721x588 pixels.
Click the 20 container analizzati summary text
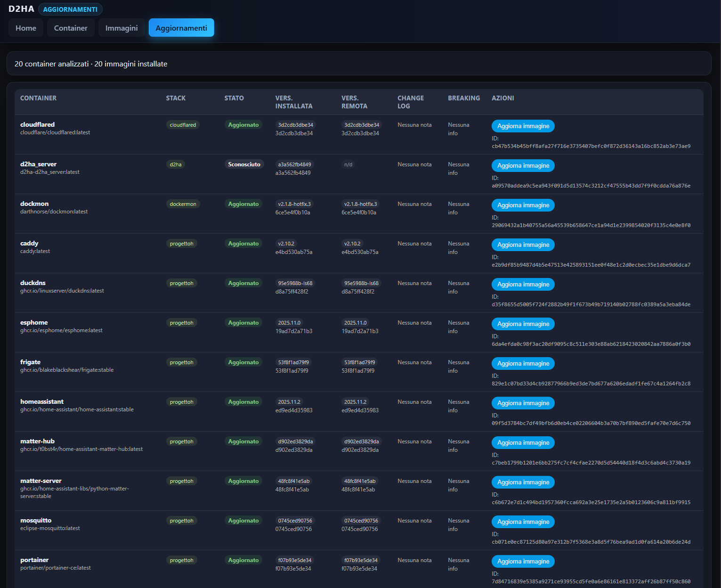(51, 64)
